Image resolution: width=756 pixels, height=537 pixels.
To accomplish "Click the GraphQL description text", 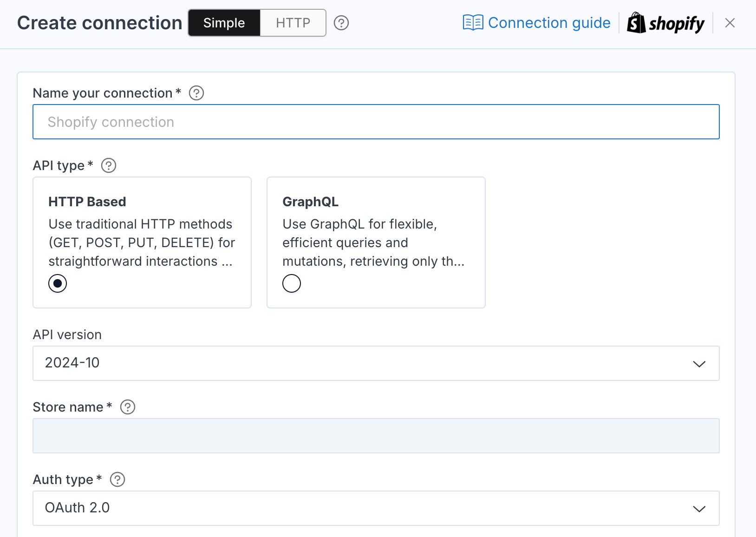I will [373, 242].
